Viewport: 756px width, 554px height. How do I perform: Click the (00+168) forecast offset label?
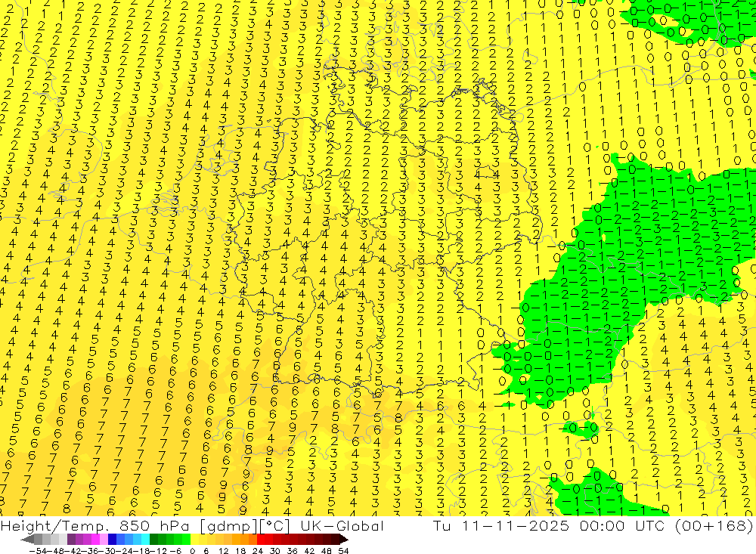coord(715,526)
